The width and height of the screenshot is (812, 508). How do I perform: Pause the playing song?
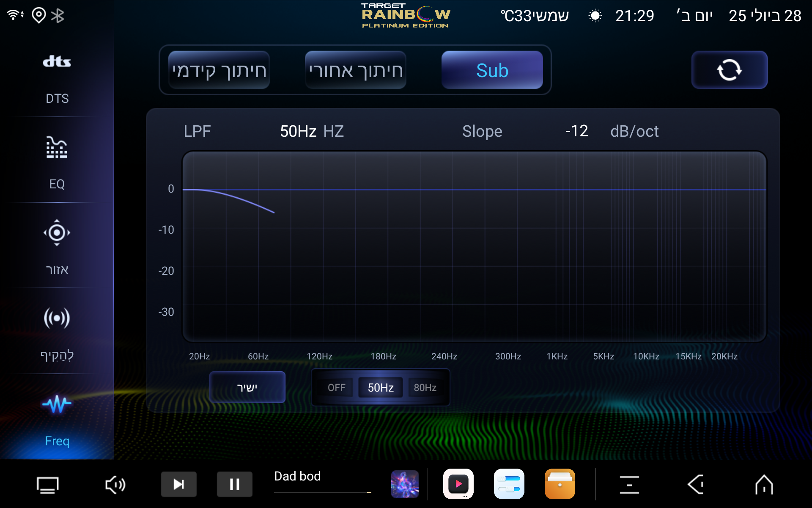(x=235, y=484)
